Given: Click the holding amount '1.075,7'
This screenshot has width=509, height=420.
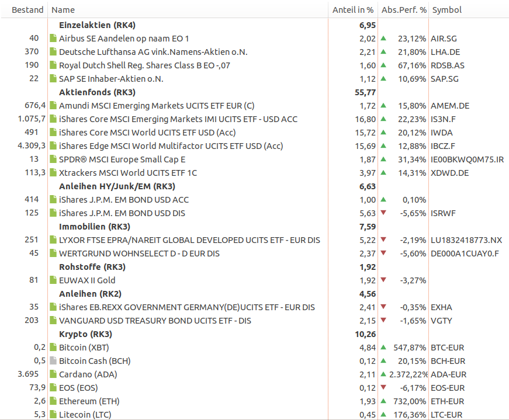Looking at the screenshot, I should pos(32,119).
